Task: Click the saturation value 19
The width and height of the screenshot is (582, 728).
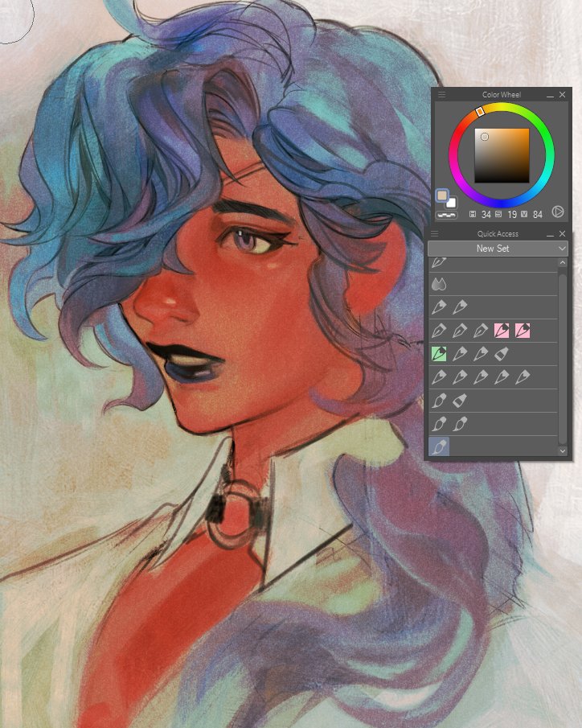Action: coord(512,215)
